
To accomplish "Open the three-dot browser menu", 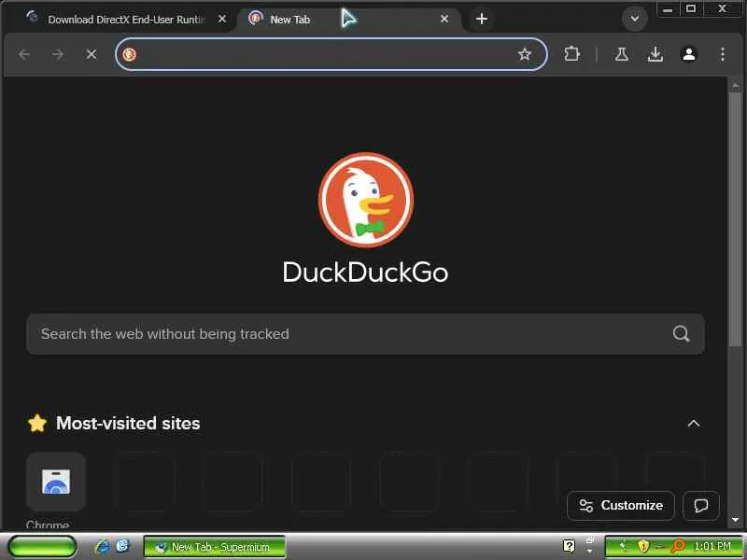I will (x=723, y=54).
